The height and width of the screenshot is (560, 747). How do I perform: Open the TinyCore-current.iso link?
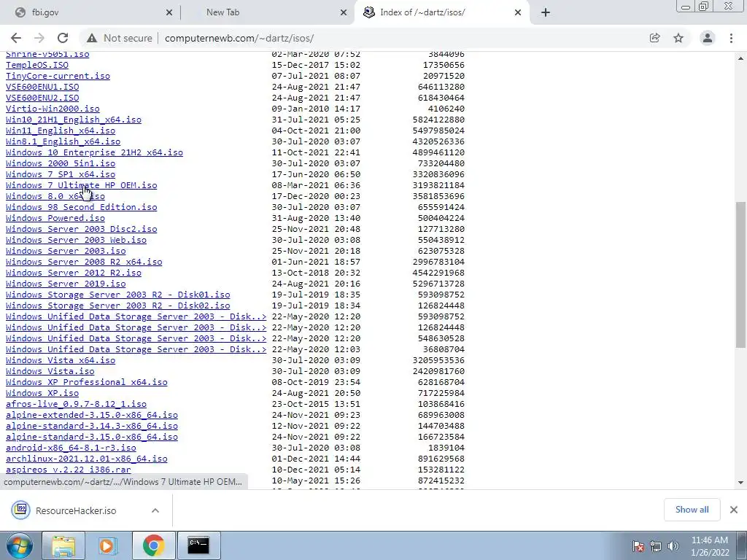pyautogui.click(x=58, y=76)
